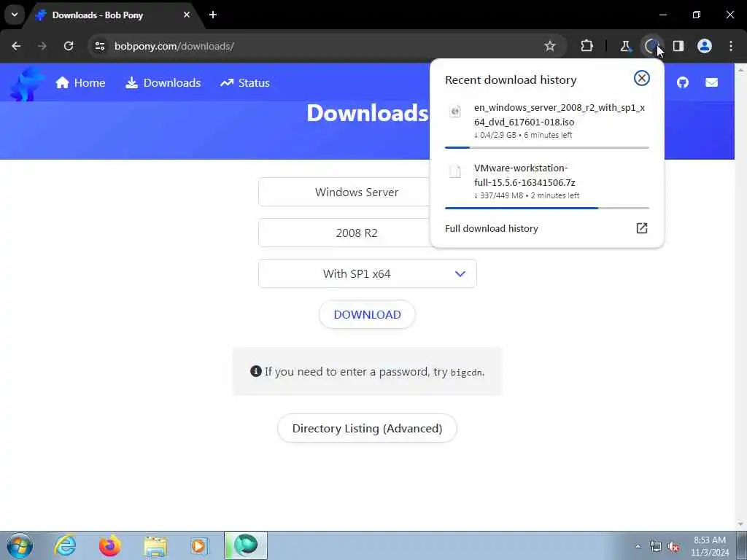This screenshot has height=560, width=747.
Task: Click the browser forward arrow
Action: point(42,46)
